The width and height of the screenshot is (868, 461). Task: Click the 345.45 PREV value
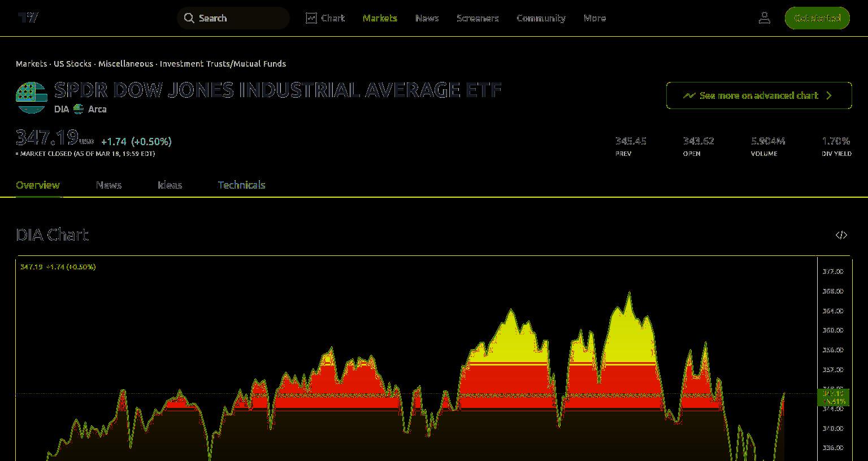[631, 141]
